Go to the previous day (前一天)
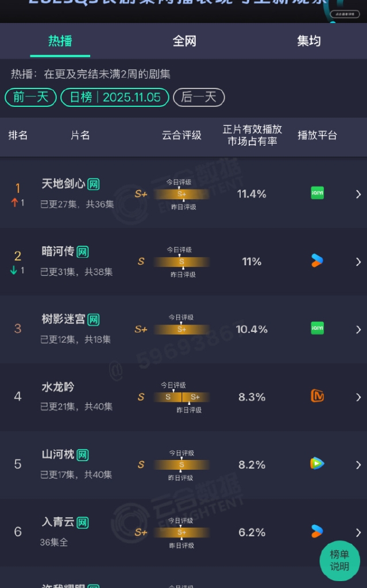Image resolution: width=367 pixels, height=588 pixels. coord(30,97)
